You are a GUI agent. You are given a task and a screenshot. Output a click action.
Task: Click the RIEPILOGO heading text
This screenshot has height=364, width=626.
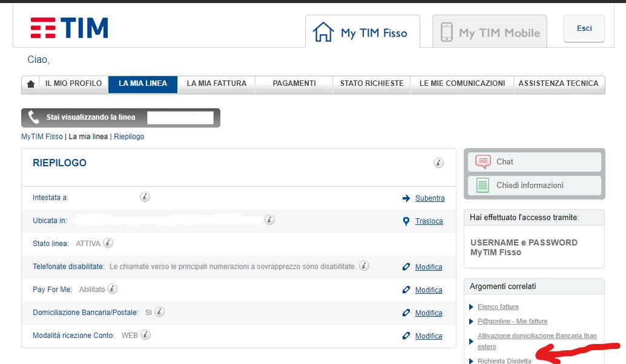pos(59,163)
